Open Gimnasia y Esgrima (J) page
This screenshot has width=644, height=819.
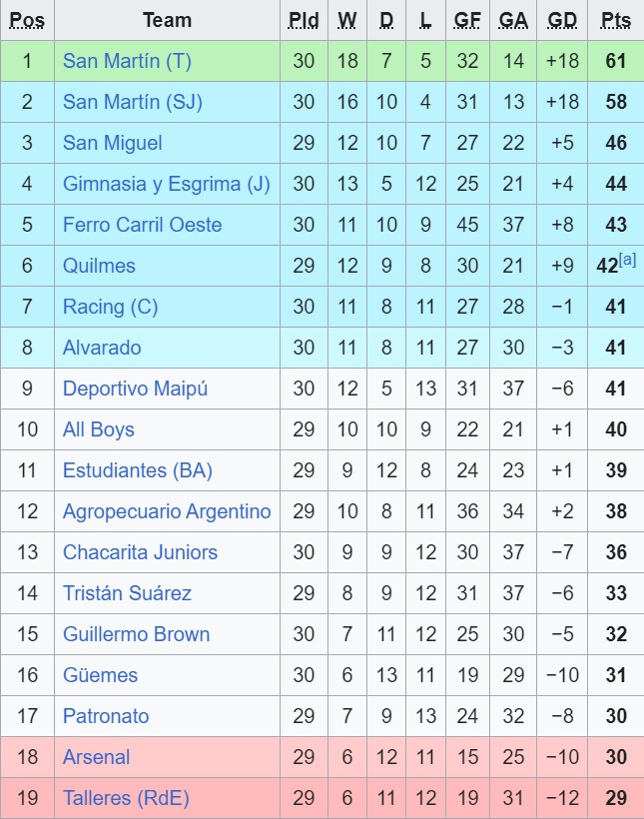pos(166,184)
